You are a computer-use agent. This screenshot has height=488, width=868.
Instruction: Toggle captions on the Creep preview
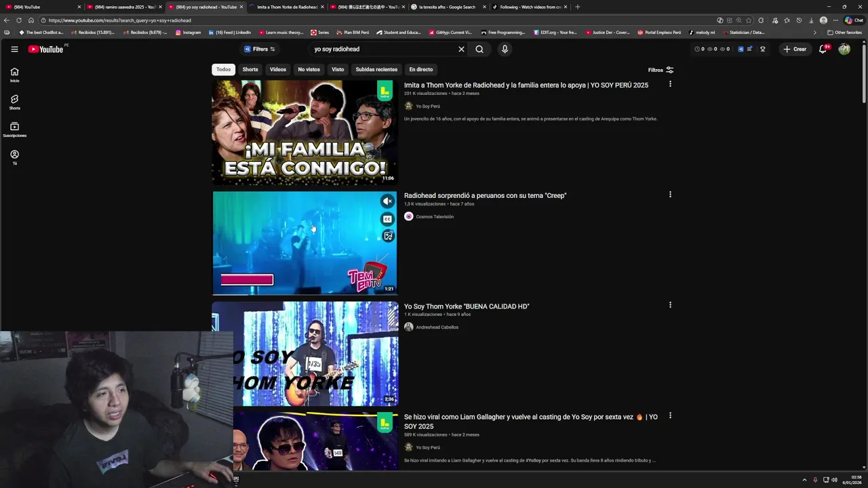pyautogui.click(x=387, y=219)
